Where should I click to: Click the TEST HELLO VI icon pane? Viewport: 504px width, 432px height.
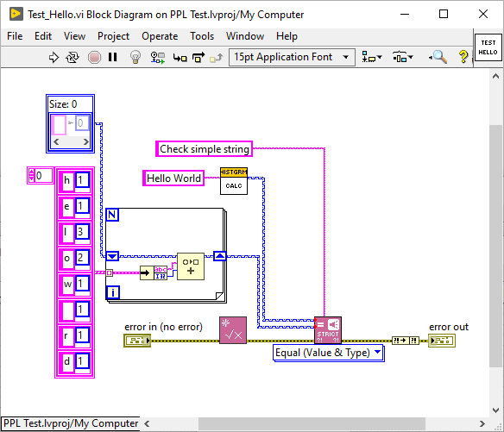tap(488, 47)
